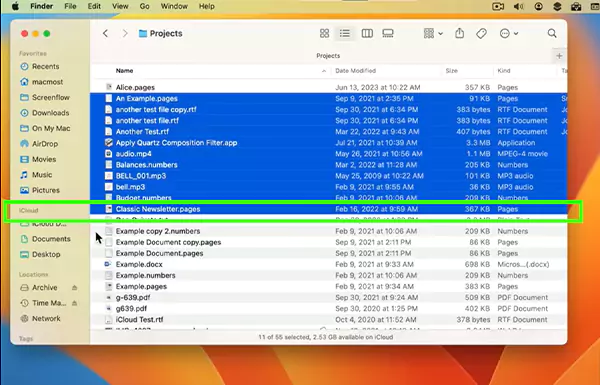This screenshot has width=600, height=385.
Task: Select the Example.docx file
Action: coord(328,264)
